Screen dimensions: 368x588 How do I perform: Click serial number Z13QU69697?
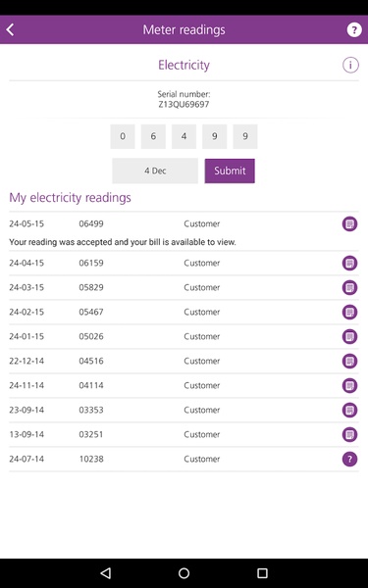(x=184, y=104)
